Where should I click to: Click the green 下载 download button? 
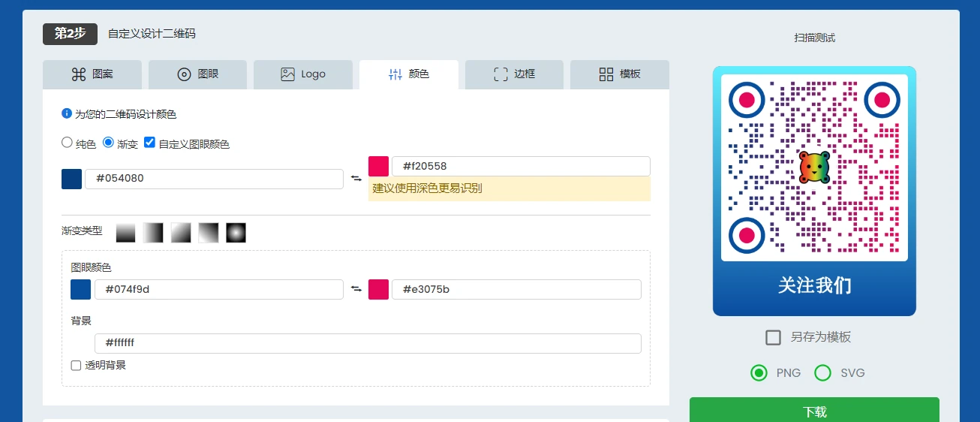coord(814,410)
